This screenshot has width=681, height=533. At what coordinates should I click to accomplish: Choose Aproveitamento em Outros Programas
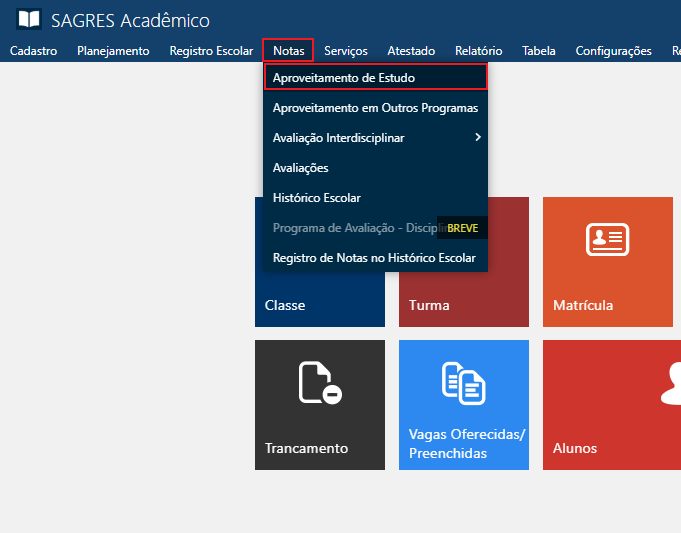375,107
